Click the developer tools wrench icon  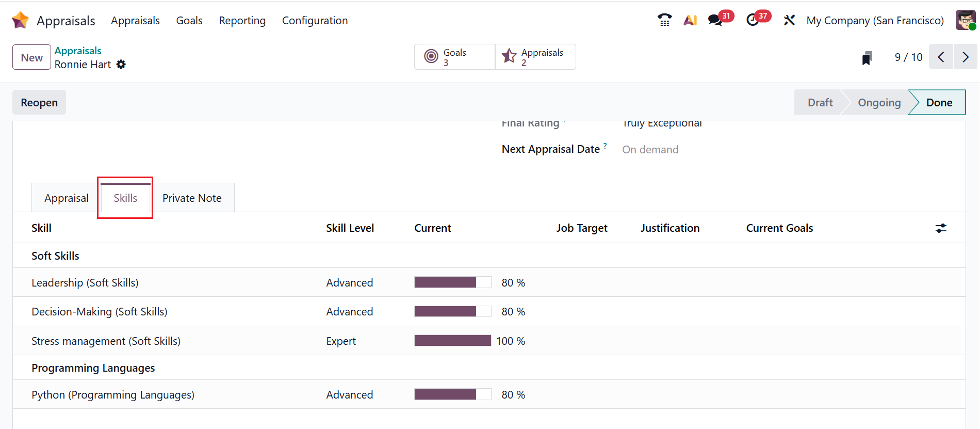pyautogui.click(x=789, y=21)
